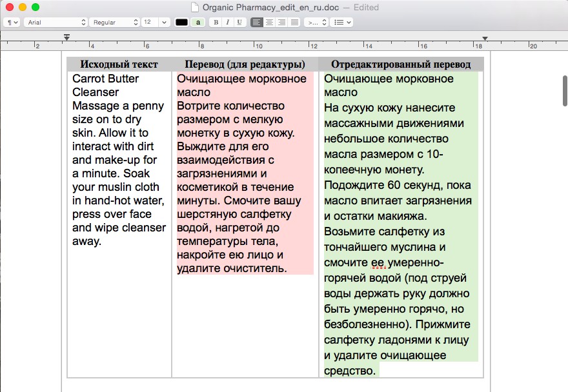The image size is (568, 392).
Task: Open the paragraph styles dropdown
Action: (x=12, y=22)
